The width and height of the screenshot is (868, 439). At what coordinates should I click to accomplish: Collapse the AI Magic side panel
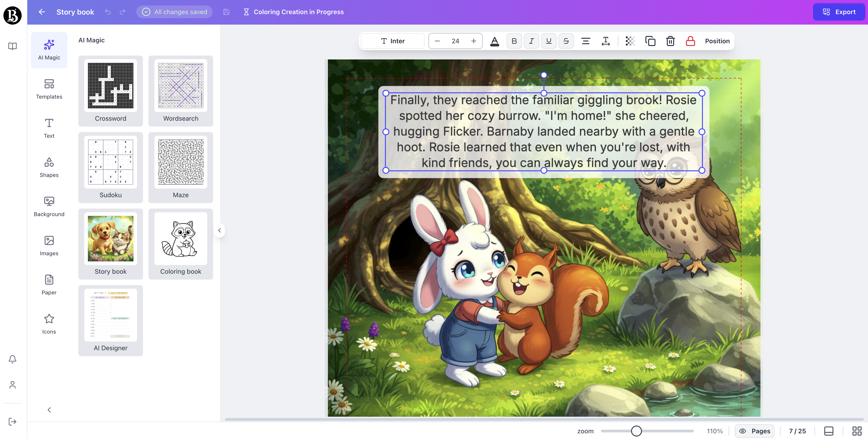click(219, 230)
